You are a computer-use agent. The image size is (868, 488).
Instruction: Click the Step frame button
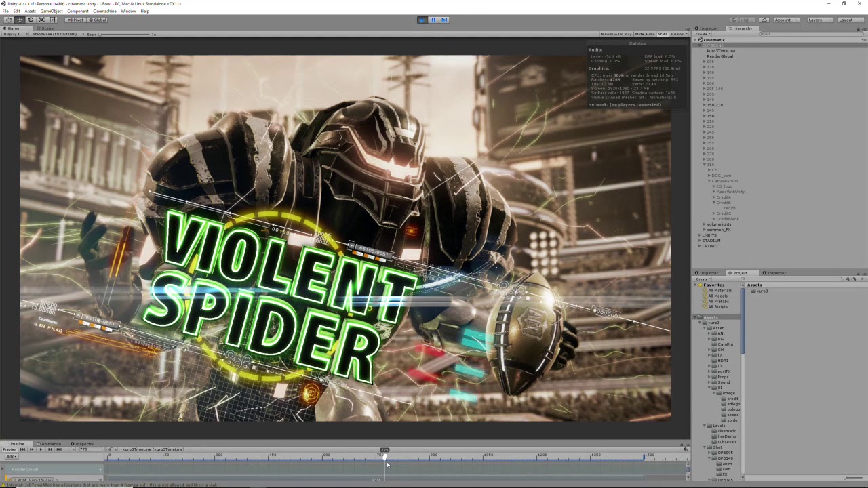[x=443, y=20]
